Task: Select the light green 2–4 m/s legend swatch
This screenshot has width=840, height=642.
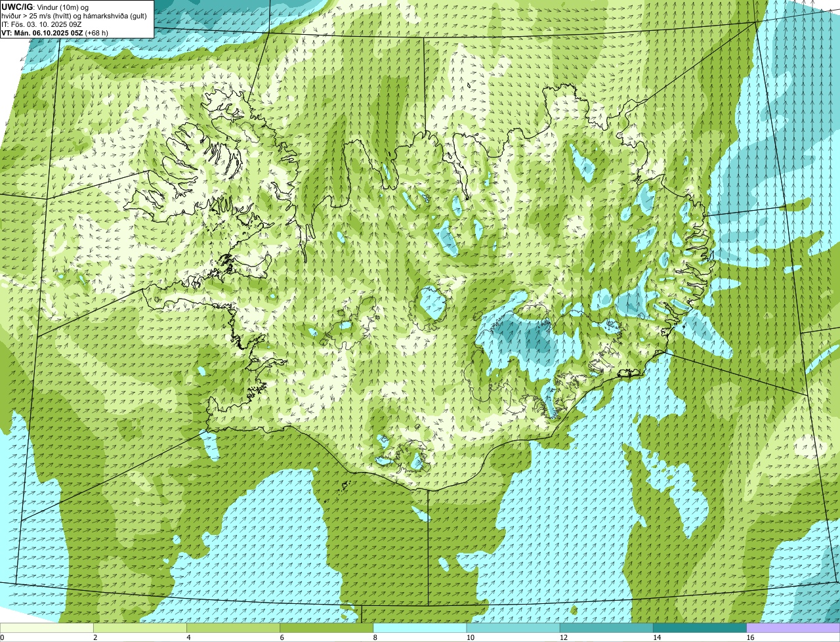Action: 140,628
